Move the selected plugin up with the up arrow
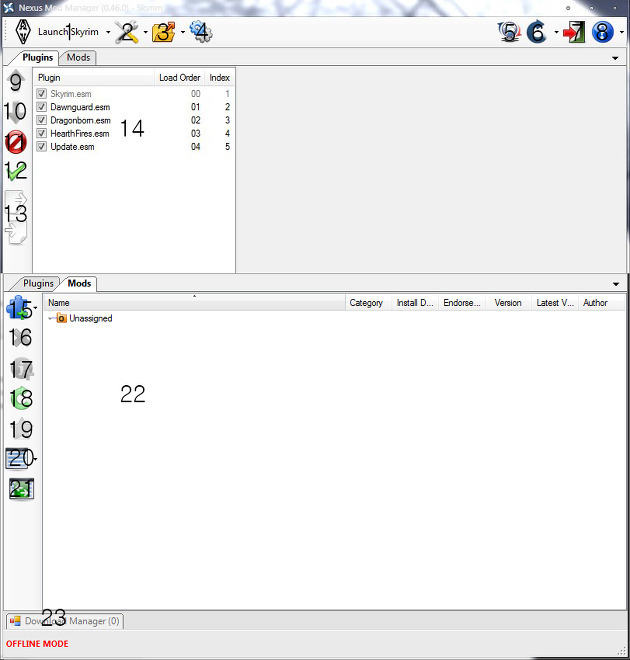This screenshot has width=630, height=660. tap(16, 81)
